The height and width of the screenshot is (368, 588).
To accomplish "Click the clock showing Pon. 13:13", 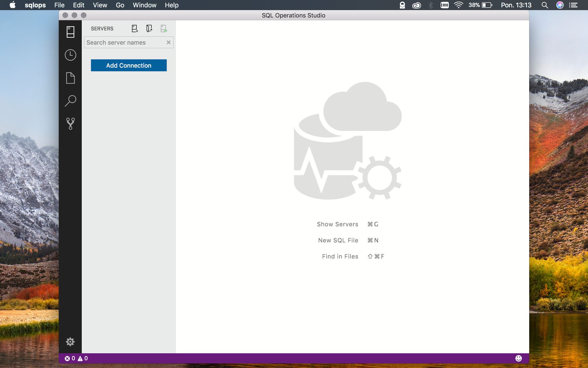I will (516, 5).
